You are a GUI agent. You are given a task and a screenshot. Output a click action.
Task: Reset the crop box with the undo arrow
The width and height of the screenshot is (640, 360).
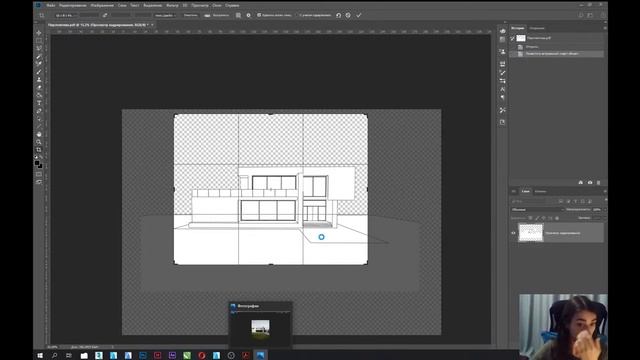[x=338, y=15]
